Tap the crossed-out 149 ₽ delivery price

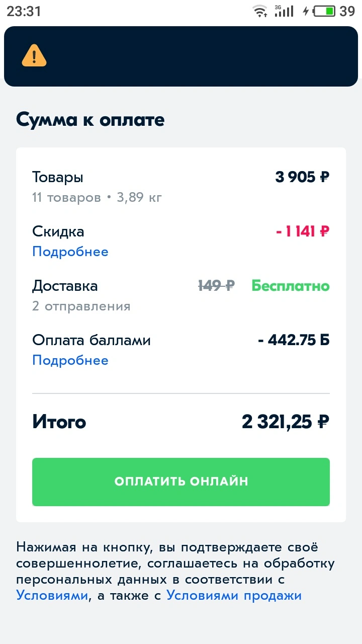pyautogui.click(x=216, y=286)
